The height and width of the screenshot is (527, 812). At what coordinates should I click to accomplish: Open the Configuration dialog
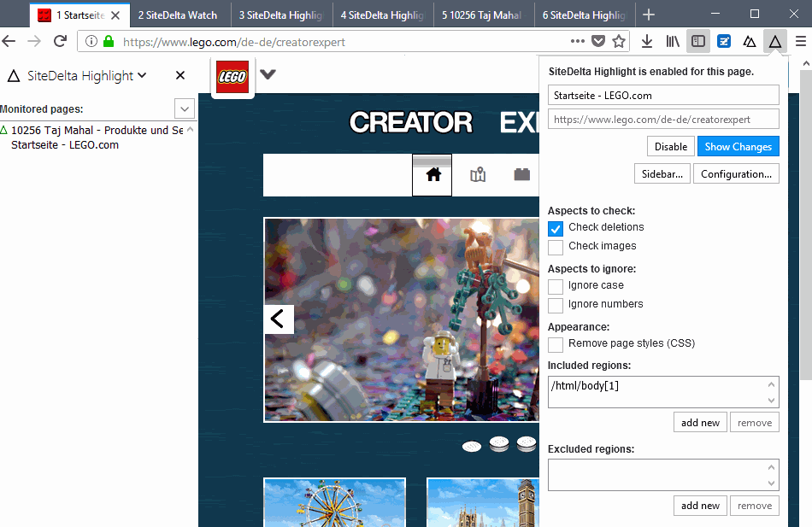[736, 173]
